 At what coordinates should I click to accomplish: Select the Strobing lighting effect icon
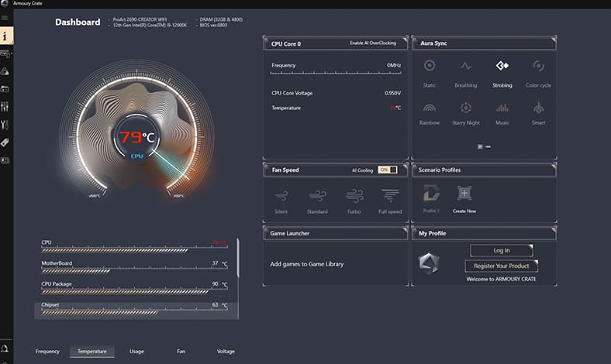pyautogui.click(x=502, y=66)
